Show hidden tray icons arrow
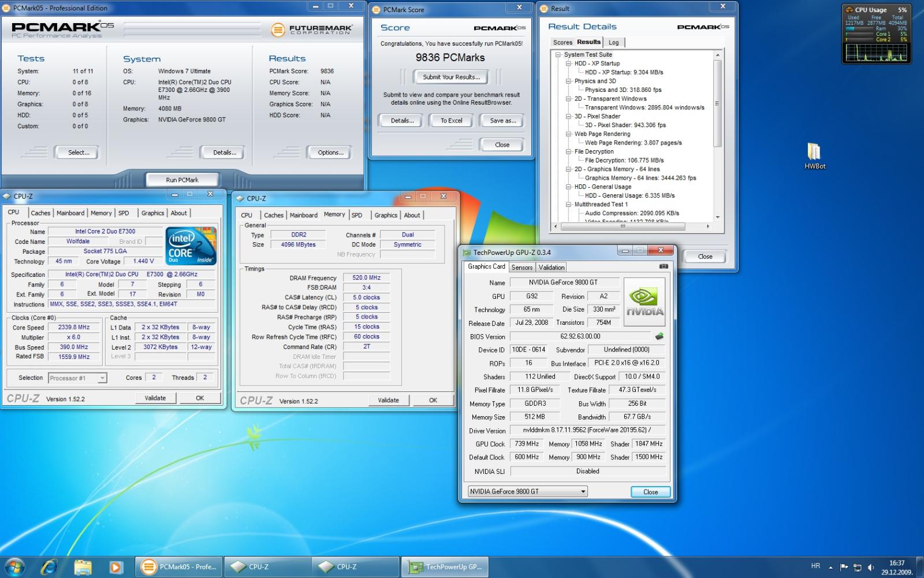Image resolution: width=924 pixels, height=578 pixels. (x=830, y=567)
